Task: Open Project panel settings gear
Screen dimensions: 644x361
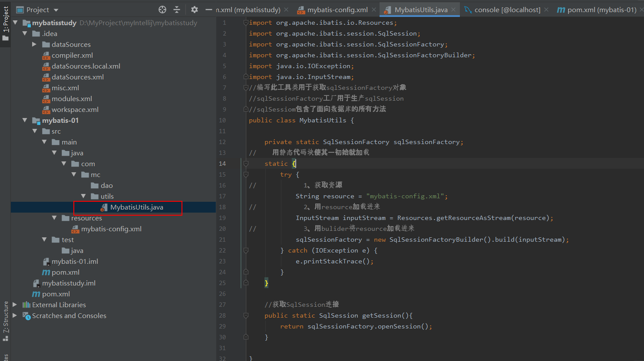Action: [195, 10]
